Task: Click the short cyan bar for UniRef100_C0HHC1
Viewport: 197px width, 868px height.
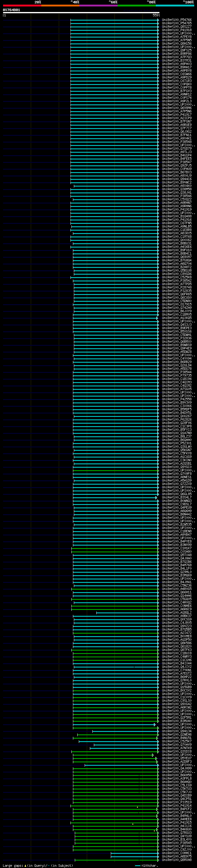Action: [x=135, y=853]
